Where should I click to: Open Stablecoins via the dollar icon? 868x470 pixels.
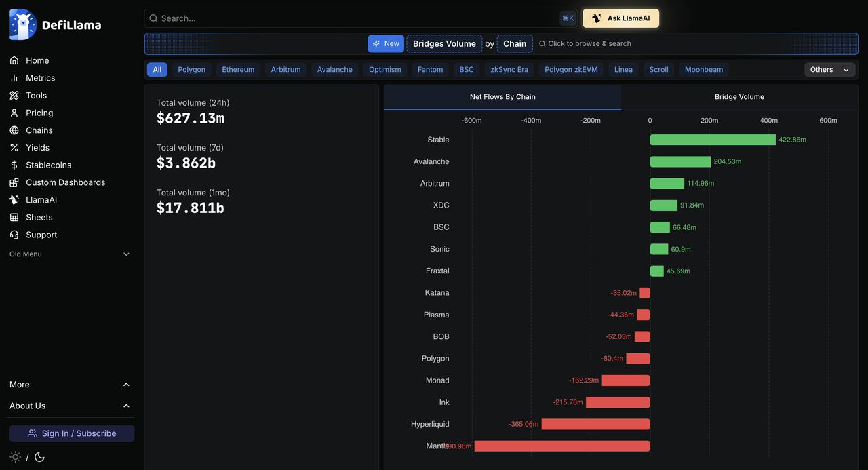point(14,165)
